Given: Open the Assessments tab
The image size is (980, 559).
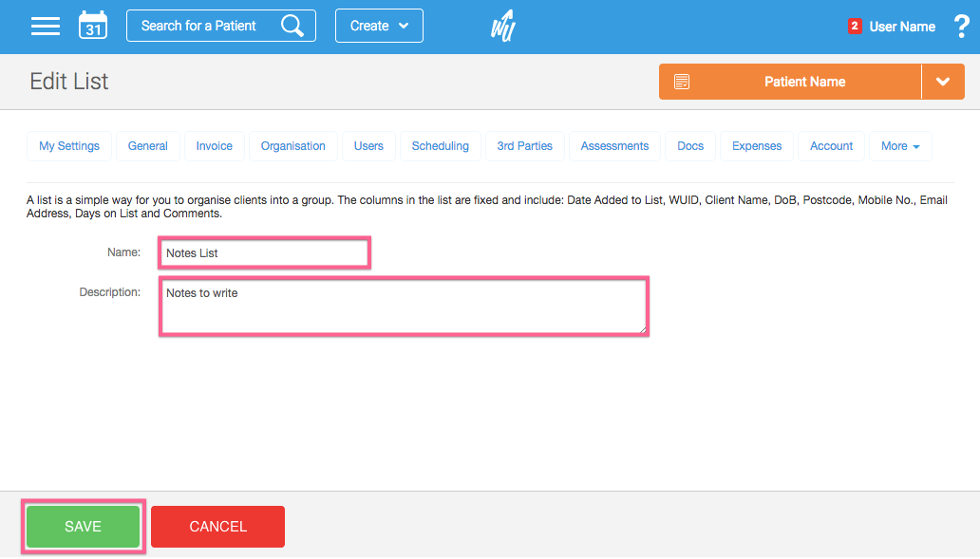Looking at the screenshot, I should pyautogui.click(x=614, y=146).
